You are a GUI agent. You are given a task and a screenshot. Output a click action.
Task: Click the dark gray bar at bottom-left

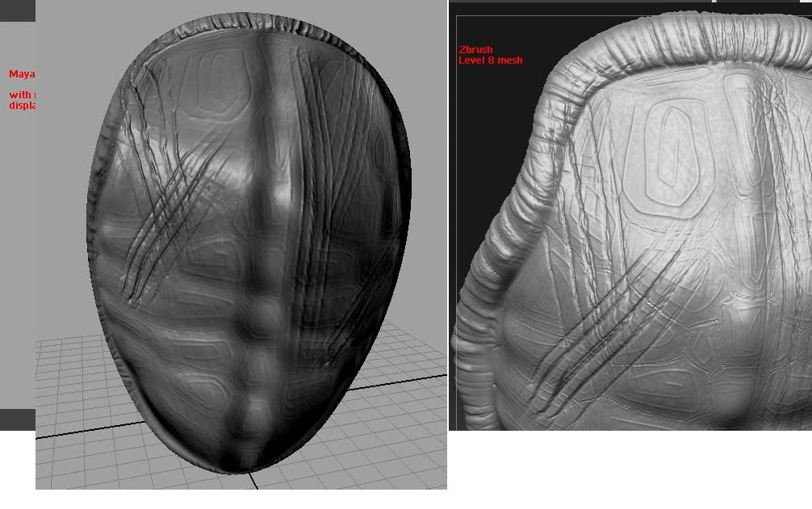17,419
